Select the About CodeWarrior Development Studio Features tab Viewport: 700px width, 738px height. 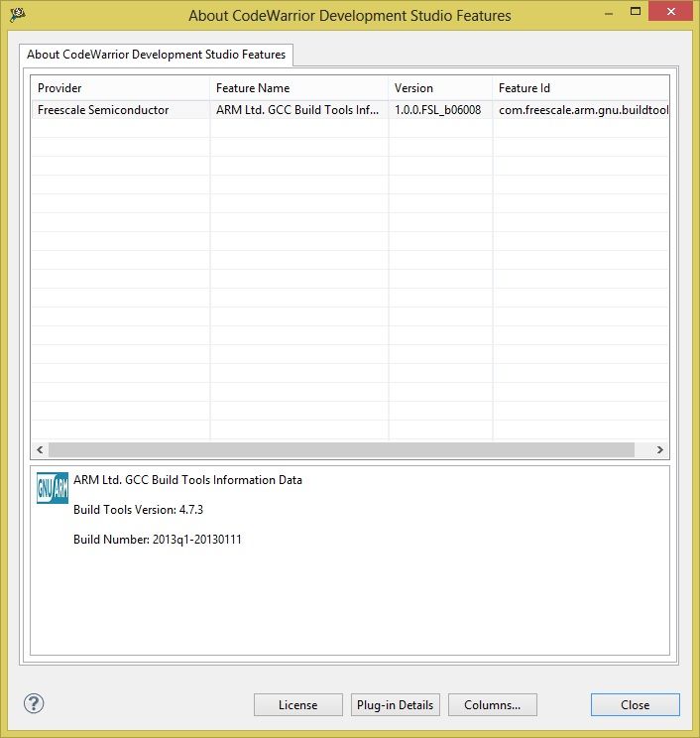point(157,55)
